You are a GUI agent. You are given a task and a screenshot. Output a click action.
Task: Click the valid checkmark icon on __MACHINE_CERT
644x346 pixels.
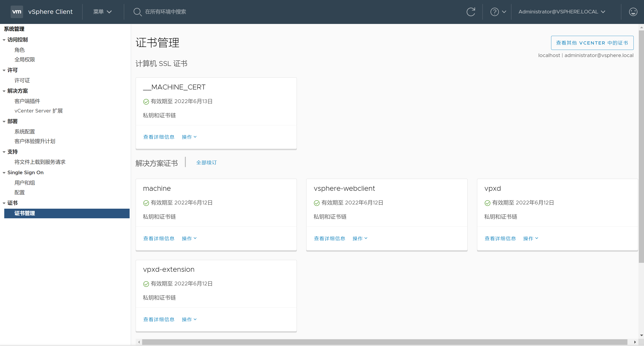(x=146, y=102)
